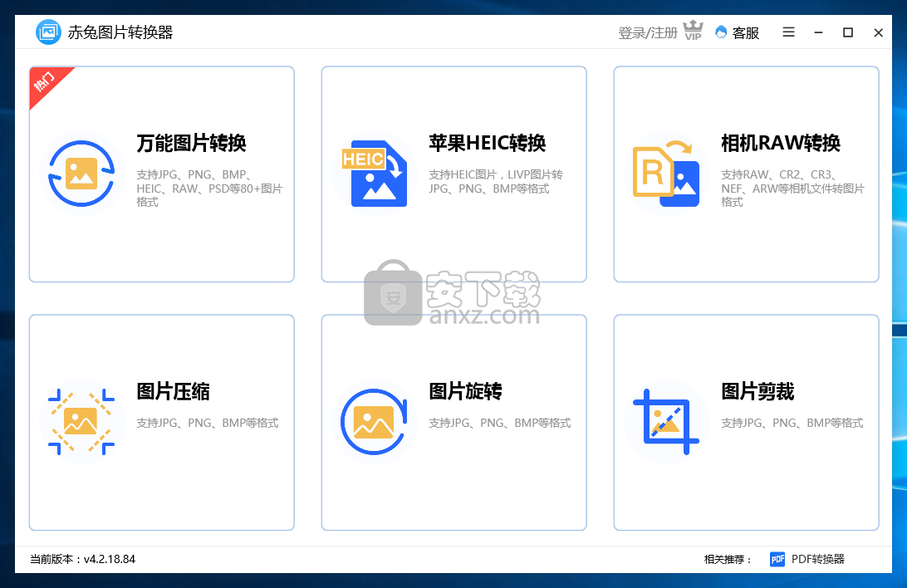
Task: Click 图片剪裁 description 支持JPG、PNG、BMP等格式
Action: pyautogui.click(x=792, y=424)
